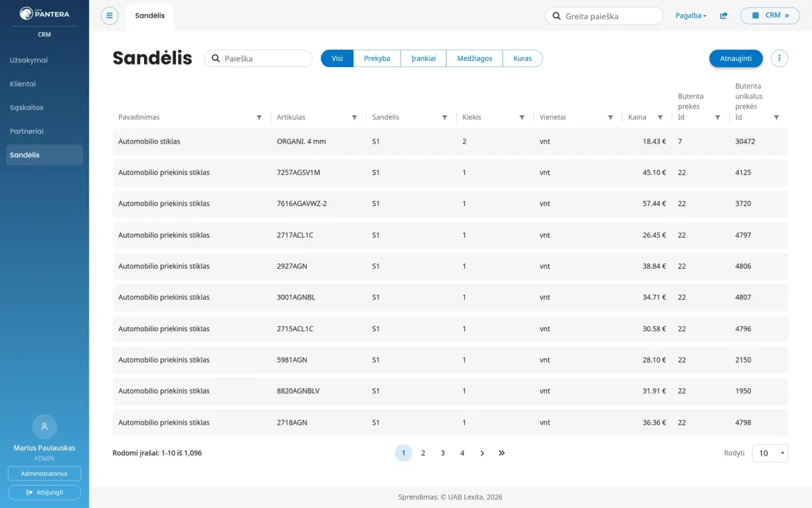
Task: Click the Sandėlis column filter icon
Action: click(x=445, y=117)
